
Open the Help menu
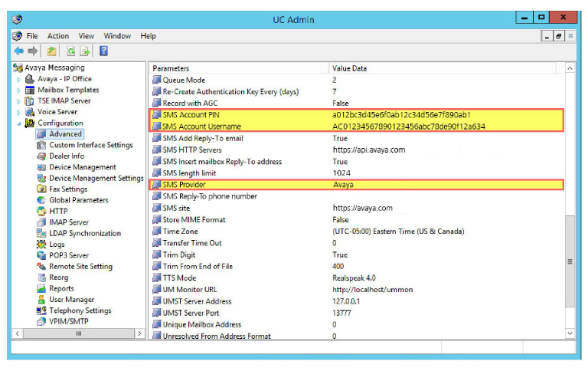tap(148, 36)
